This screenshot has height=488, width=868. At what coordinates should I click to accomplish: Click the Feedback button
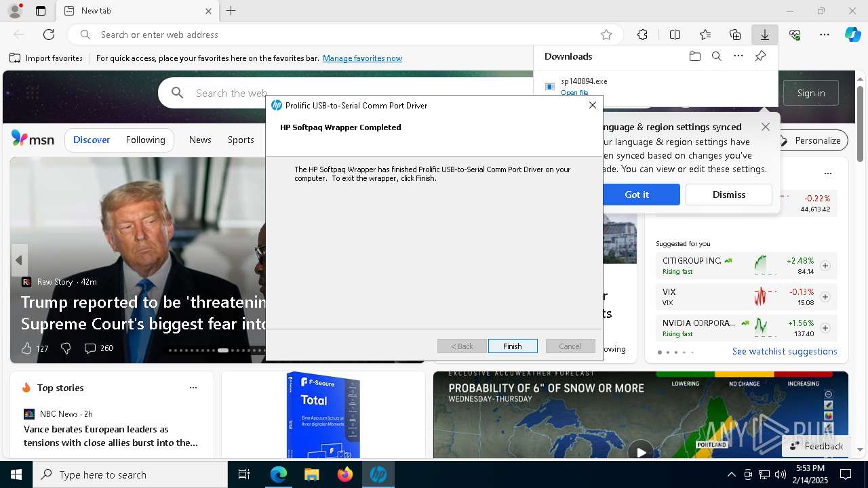(x=816, y=446)
